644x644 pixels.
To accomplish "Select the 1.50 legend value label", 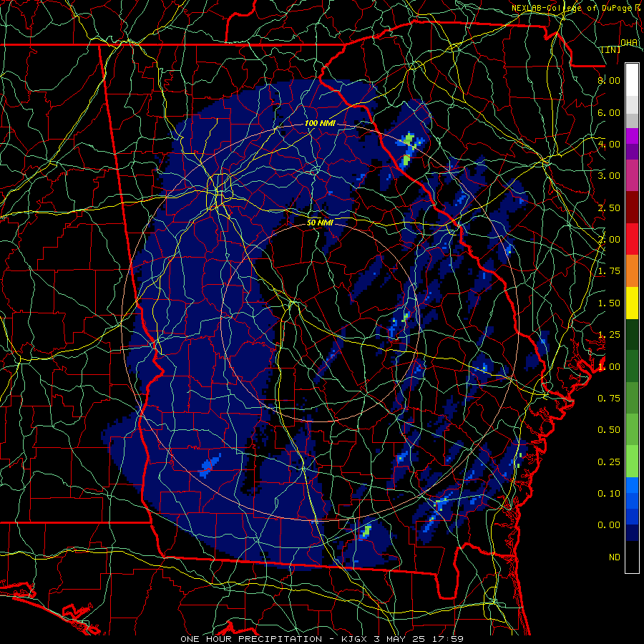I will coord(609,303).
